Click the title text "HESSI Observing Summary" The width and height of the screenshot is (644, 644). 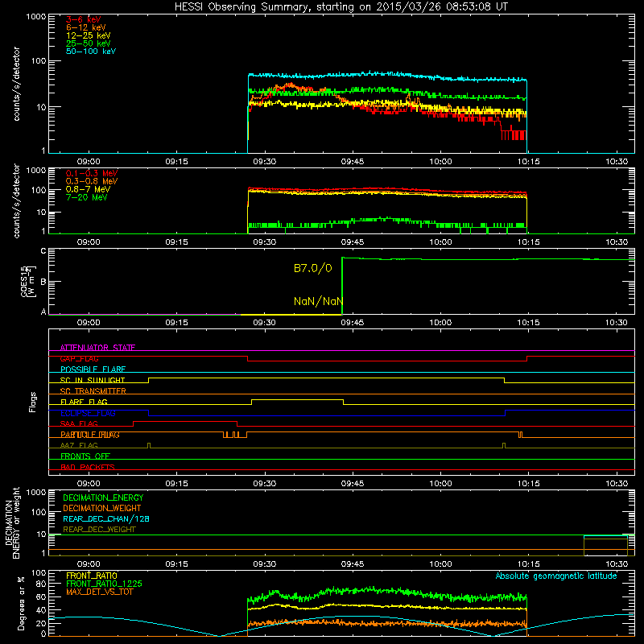point(242,6)
